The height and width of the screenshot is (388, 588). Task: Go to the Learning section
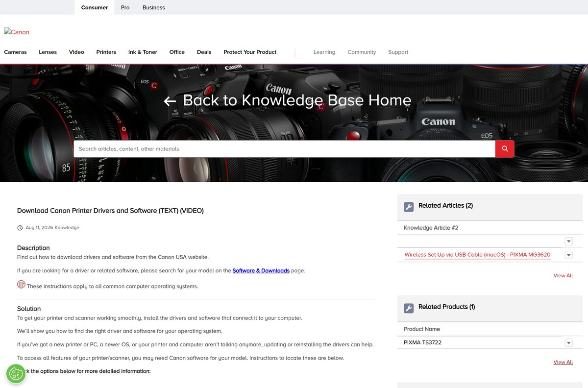coord(324,52)
